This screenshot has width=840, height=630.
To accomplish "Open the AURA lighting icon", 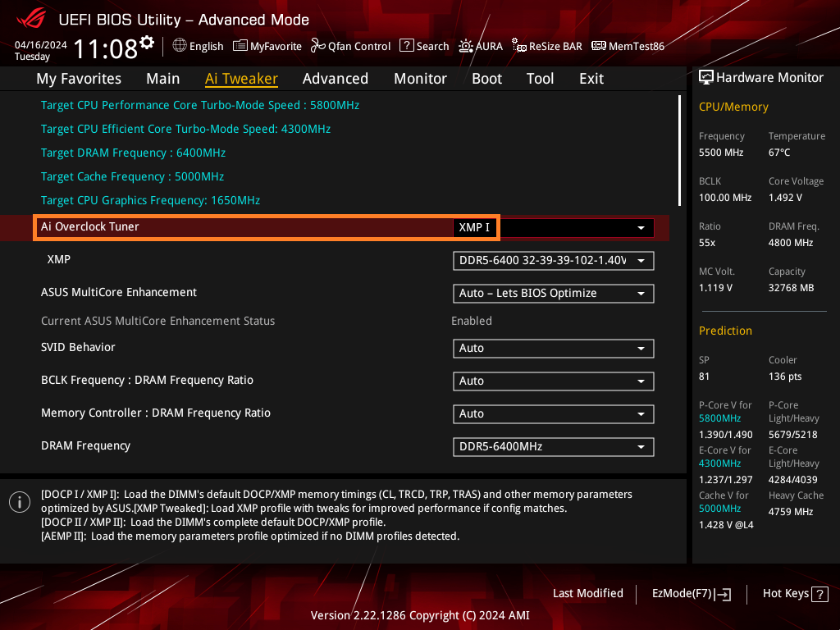I will (x=466, y=46).
